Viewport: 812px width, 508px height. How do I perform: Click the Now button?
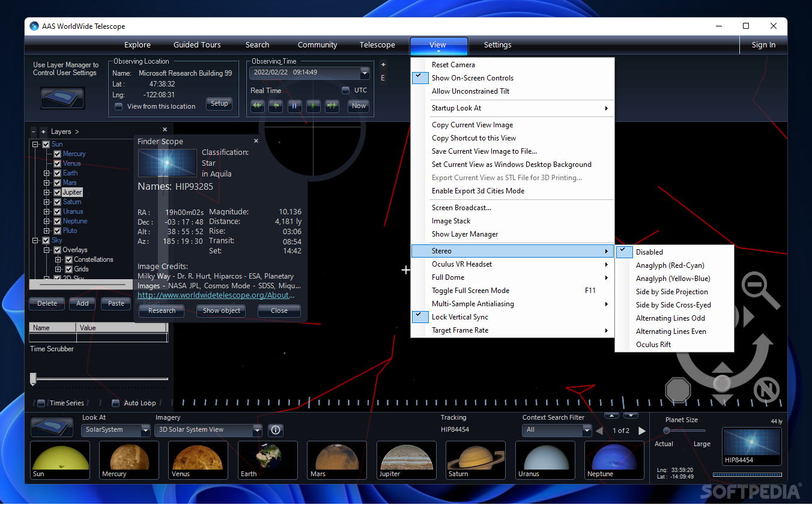click(359, 106)
